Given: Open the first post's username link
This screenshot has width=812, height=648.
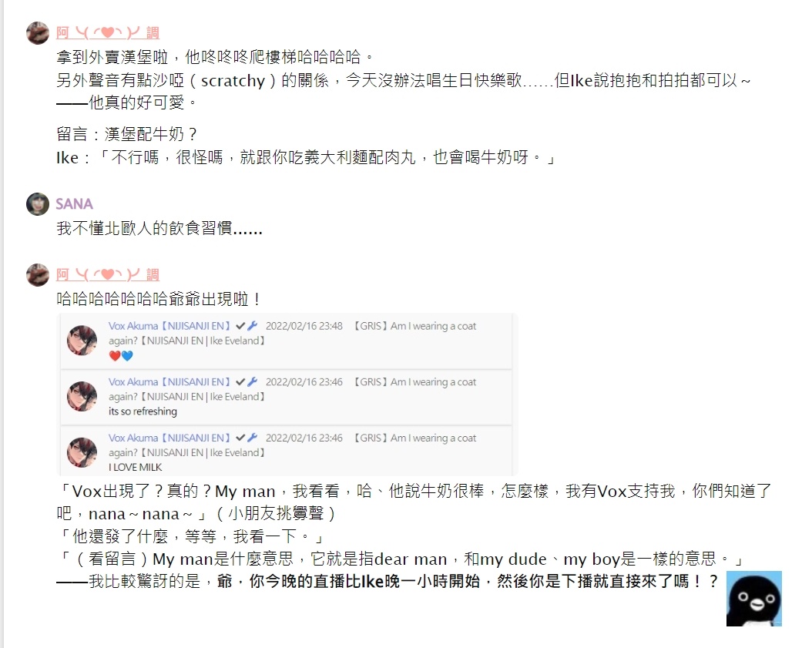Looking at the screenshot, I should 108,33.
